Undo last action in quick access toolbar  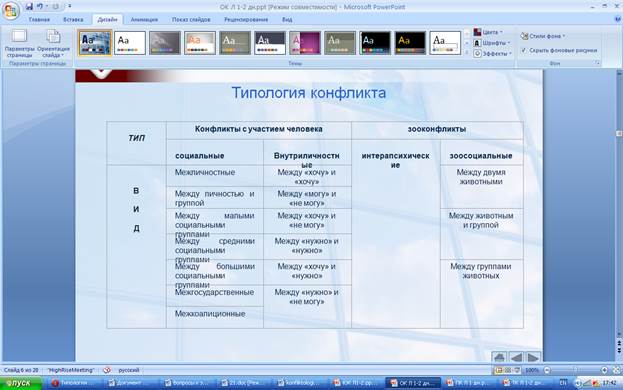click(x=40, y=7)
